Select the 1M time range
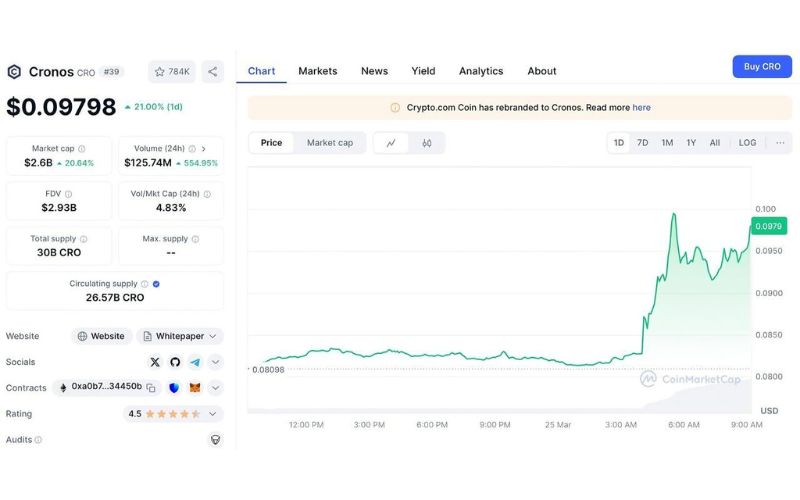The width and height of the screenshot is (800, 500). [x=667, y=143]
